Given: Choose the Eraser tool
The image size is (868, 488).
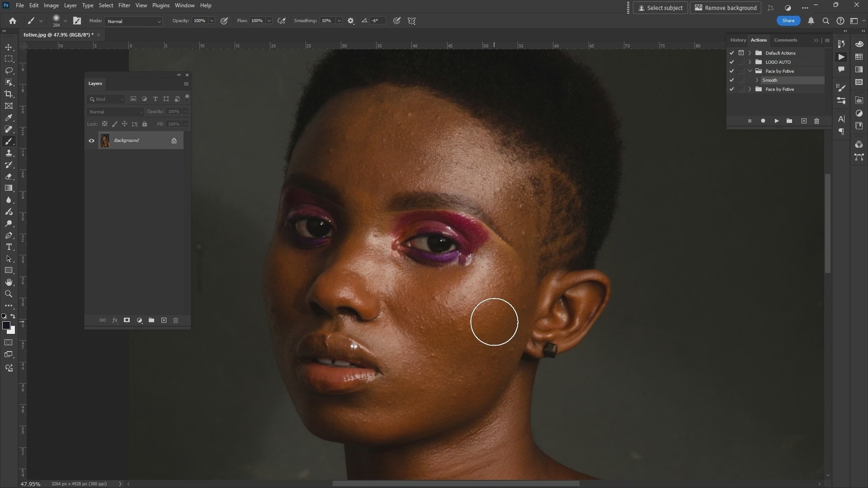Looking at the screenshot, I should [x=9, y=177].
